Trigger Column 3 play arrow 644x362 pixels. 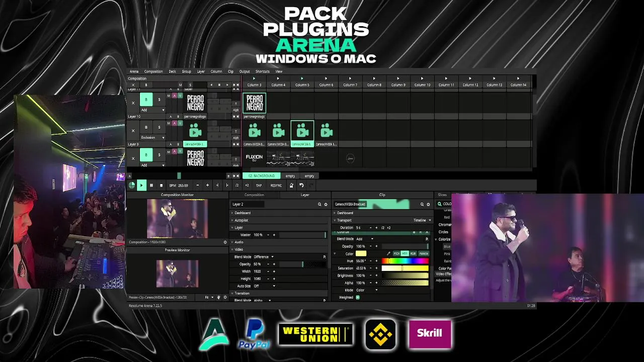coord(254,78)
